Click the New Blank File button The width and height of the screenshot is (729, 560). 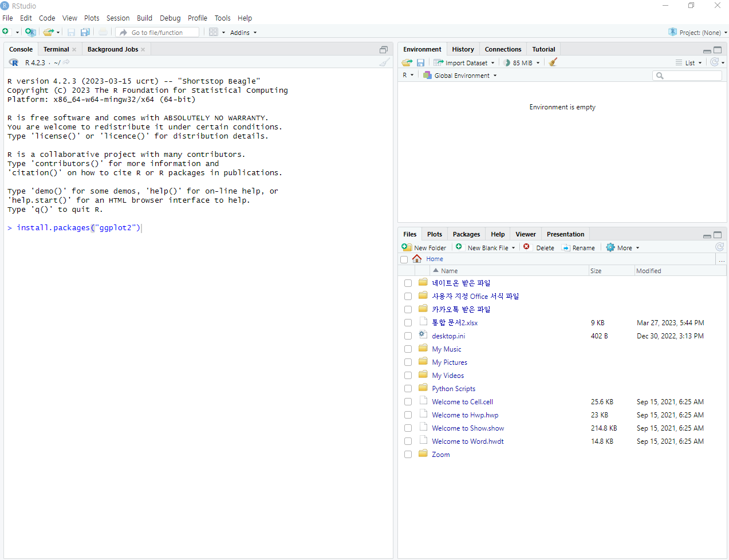pos(486,247)
